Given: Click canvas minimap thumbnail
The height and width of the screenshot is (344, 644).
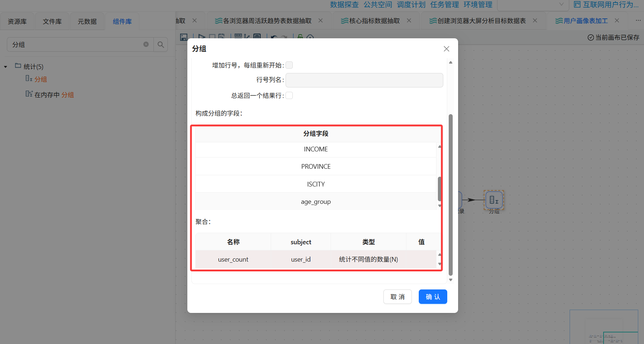Looking at the screenshot, I should point(604,327).
